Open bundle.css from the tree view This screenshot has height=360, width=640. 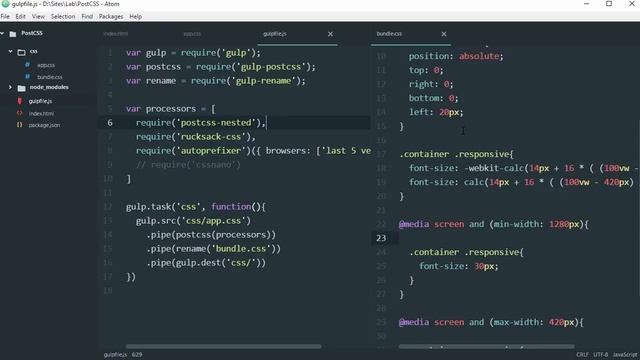tap(49, 77)
